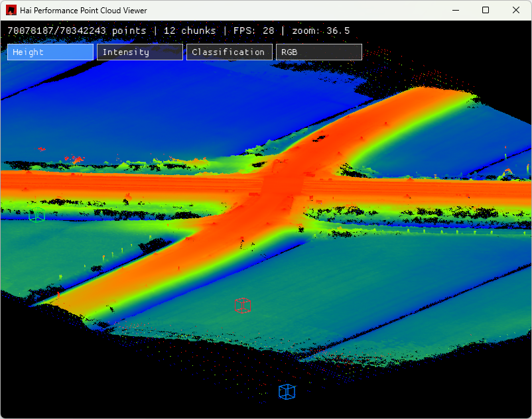The height and width of the screenshot is (419, 532).
Task: Toggle Classification coloring mode
Action: click(x=230, y=52)
